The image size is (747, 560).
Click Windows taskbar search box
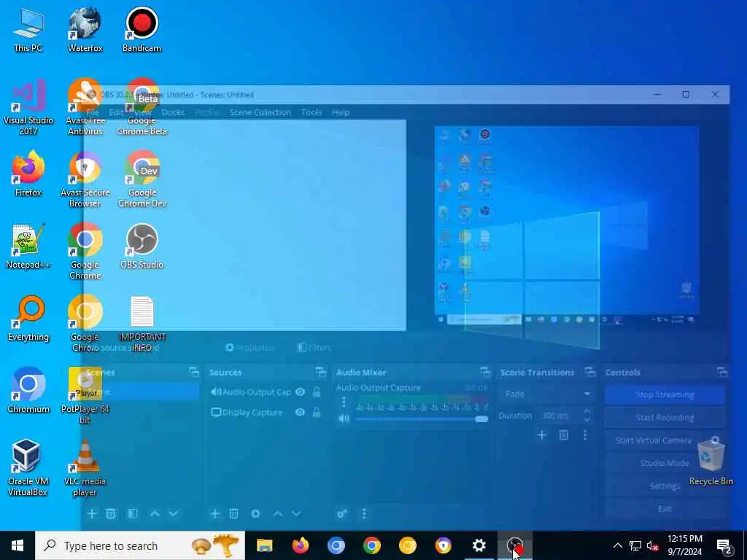[140, 545]
